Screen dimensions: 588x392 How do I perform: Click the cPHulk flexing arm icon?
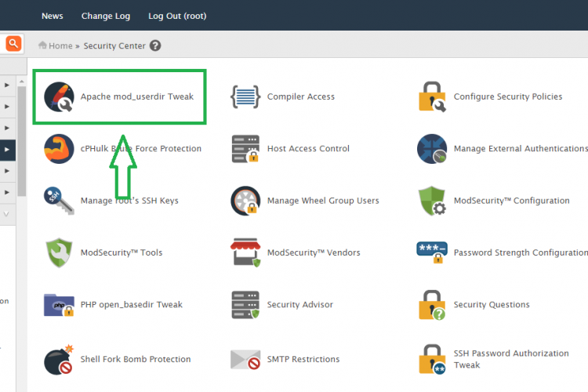[59, 148]
